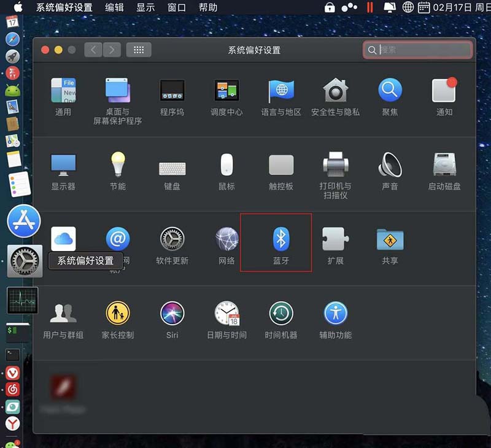The height and width of the screenshot is (448, 491).
Task: Launch Safari from the Dock
Action: (x=12, y=39)
